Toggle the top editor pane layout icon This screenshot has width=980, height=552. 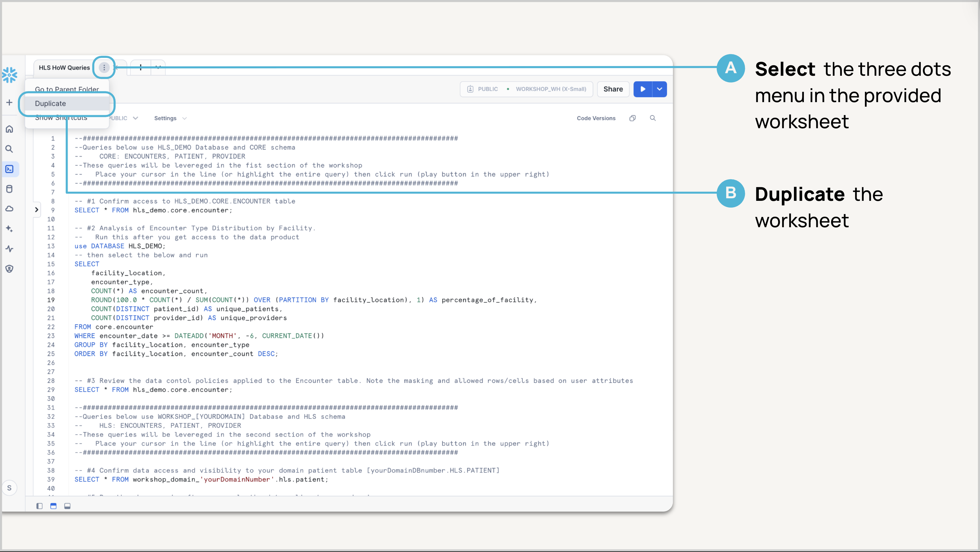coord(53,506)
